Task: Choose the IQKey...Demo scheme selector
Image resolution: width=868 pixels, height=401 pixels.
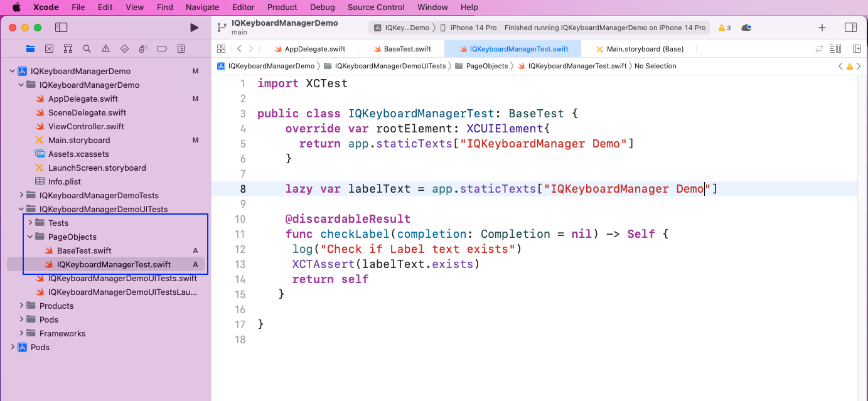Action: [x=402, y=28]
